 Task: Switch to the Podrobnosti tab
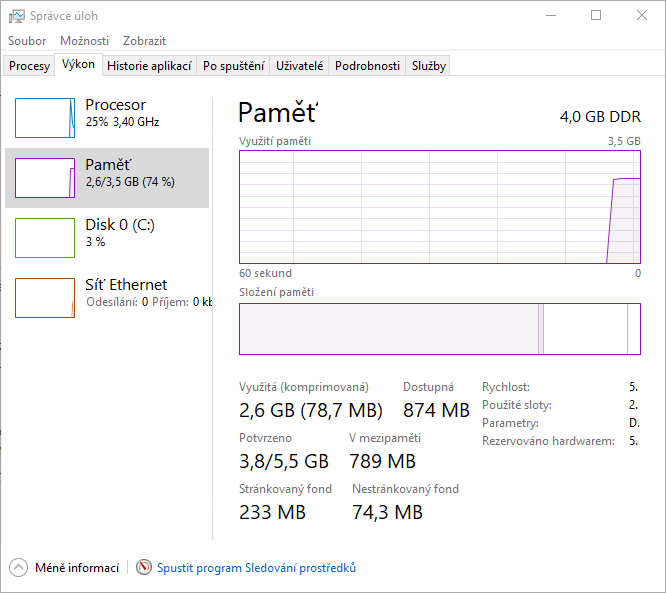coord(367,66)
